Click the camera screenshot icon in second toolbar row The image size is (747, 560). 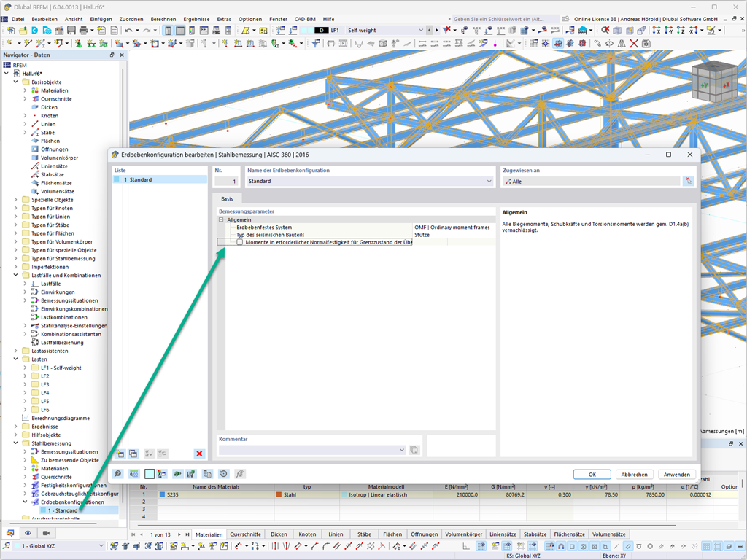click(x=646, y=44)
